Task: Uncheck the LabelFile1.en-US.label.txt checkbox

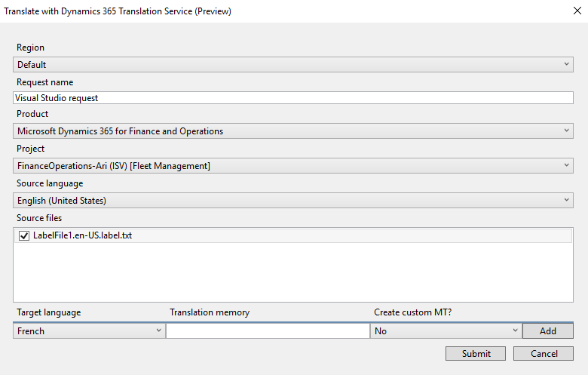Action: (23, 235)
